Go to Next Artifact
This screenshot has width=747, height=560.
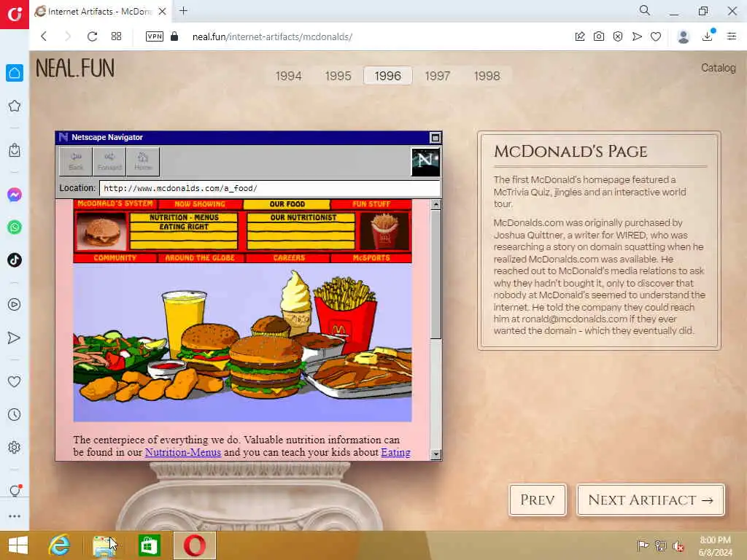[650, 499]
